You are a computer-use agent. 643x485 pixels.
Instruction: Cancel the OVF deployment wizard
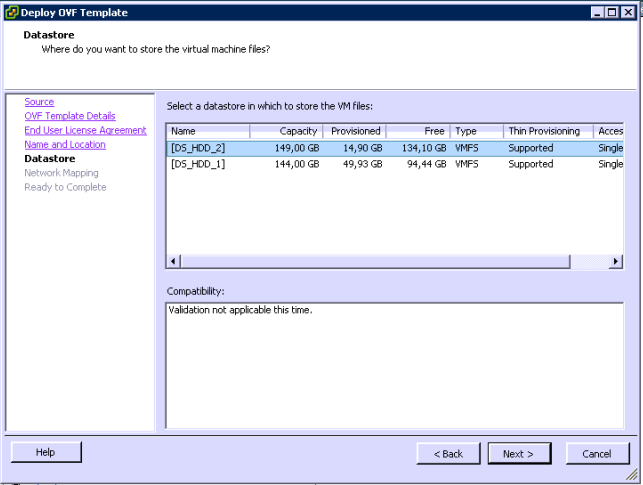pos(597,454)
